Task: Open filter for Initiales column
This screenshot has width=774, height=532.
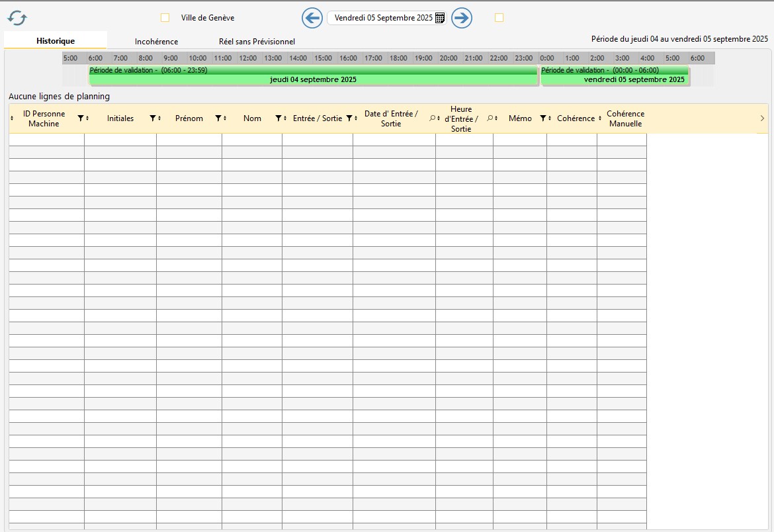Action: [153, 118]
